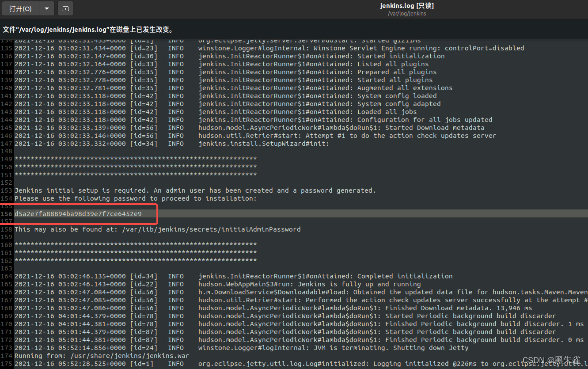This screenshot has height=369, width=588.
Task: Click the file changed on disk notification message
Action: click(89, 30)
